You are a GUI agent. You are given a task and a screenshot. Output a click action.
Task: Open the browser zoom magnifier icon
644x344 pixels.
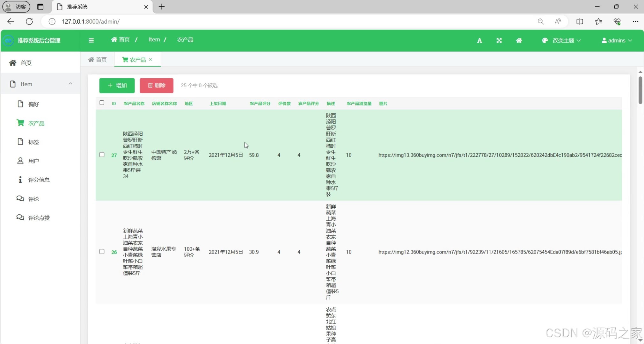tap(541, 21)
